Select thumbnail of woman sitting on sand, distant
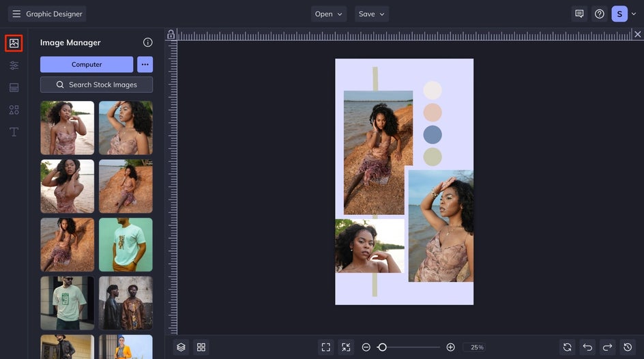 pos(126,186)
